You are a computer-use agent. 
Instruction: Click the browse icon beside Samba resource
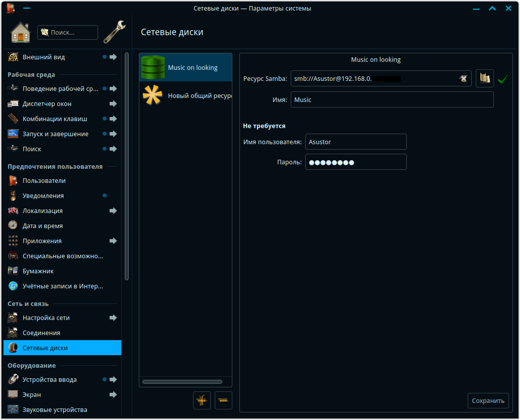click(x=484, y=78)
